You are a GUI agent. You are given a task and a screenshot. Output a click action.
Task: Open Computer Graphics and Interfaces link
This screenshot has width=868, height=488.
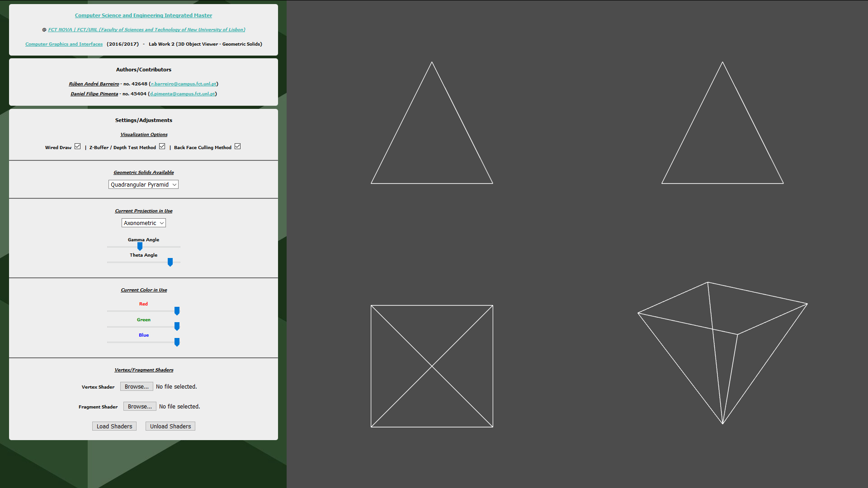click(64, 44)
